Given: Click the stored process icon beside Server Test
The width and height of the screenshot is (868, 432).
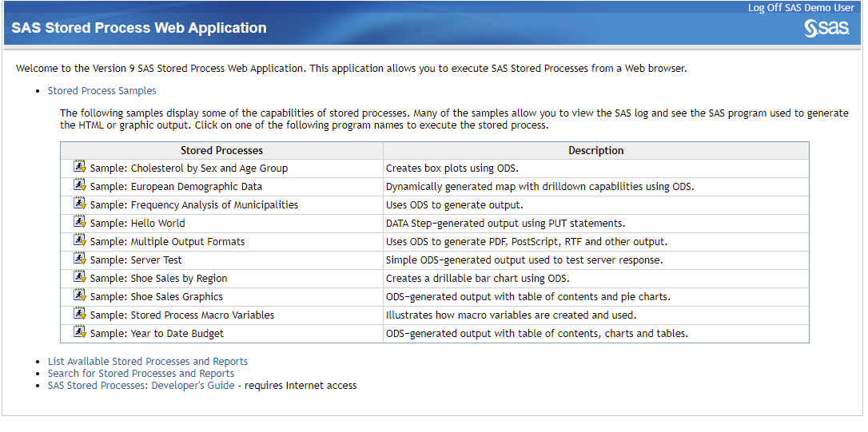Looking at the screenshot, I should [79, 259].
